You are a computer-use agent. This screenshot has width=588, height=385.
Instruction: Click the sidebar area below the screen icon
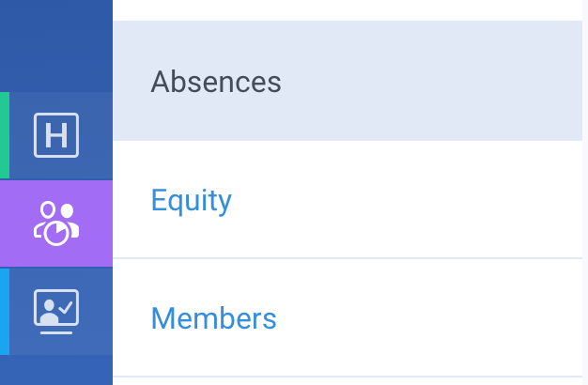(x=56, y=370)
